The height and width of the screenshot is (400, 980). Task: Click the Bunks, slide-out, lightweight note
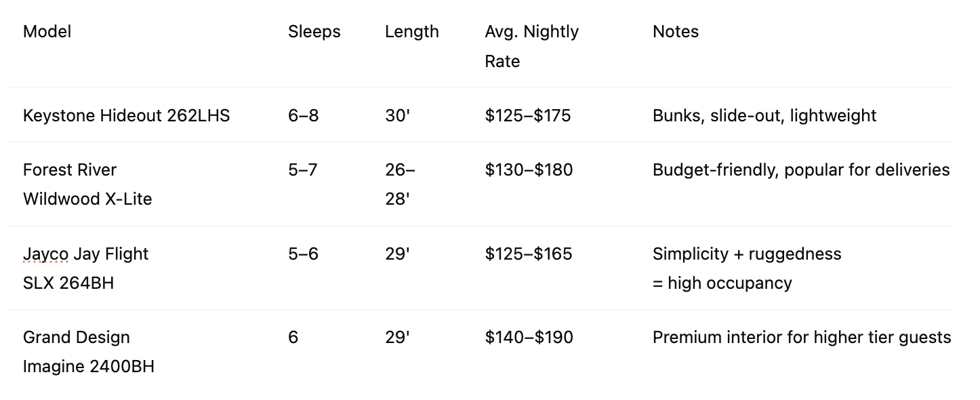[x=764, y=116]
